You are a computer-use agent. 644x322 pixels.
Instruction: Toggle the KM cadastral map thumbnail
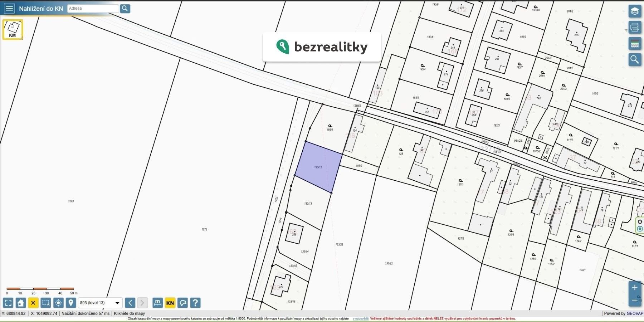point(13,29)
